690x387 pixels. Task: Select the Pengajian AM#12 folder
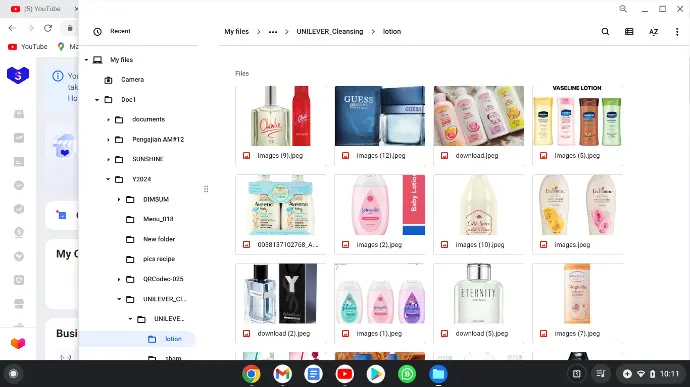[158, 140]
